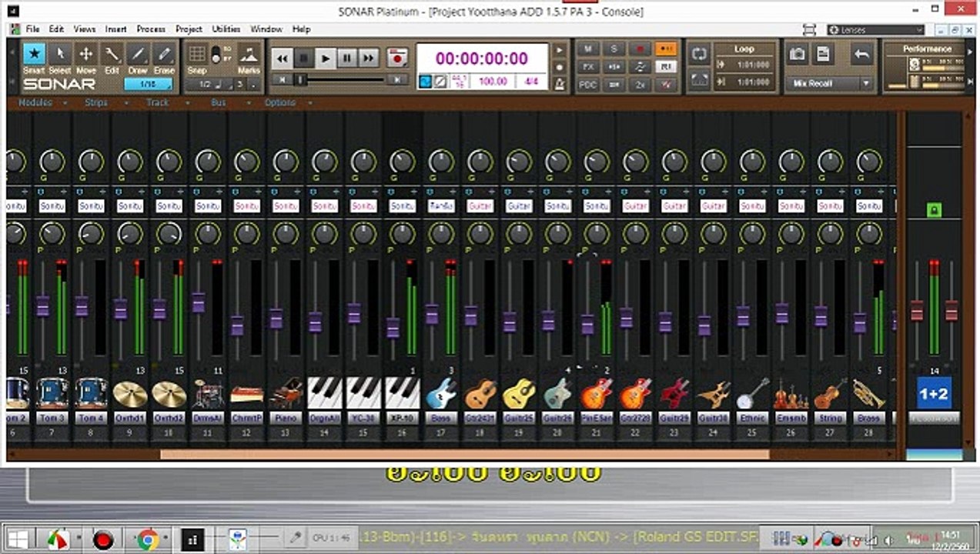Start playback with the Play button

click(x=326, y=58)
